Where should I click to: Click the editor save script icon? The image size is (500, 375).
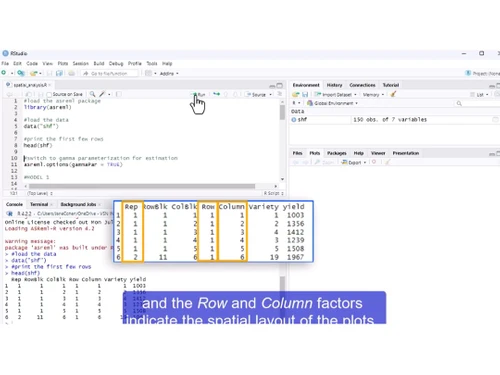coord(41,94)
